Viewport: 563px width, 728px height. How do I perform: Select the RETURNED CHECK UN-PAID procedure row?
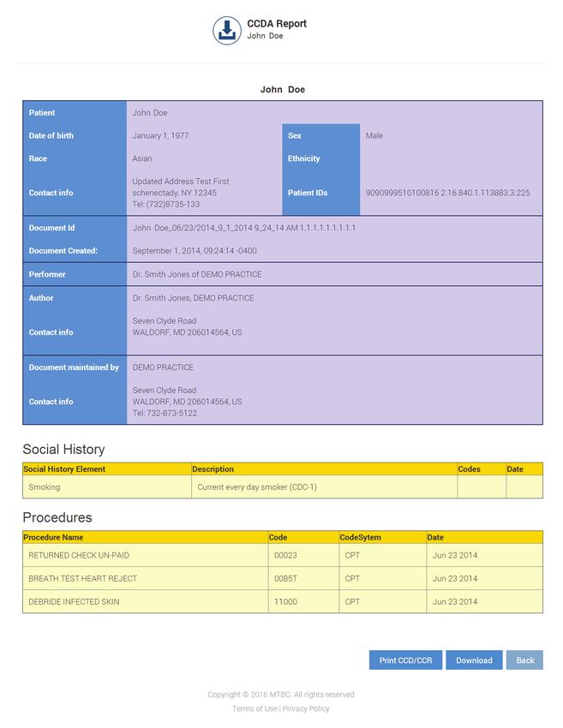(x=283, y=555)
